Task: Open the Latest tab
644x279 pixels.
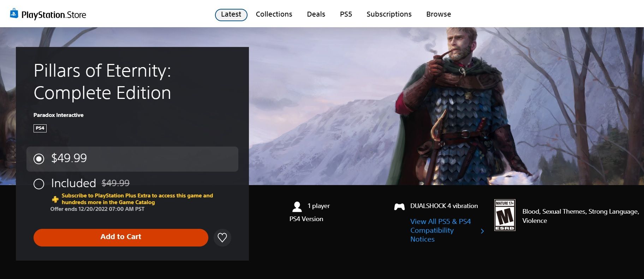Action: pyautogui.click(x=231, y=14)
